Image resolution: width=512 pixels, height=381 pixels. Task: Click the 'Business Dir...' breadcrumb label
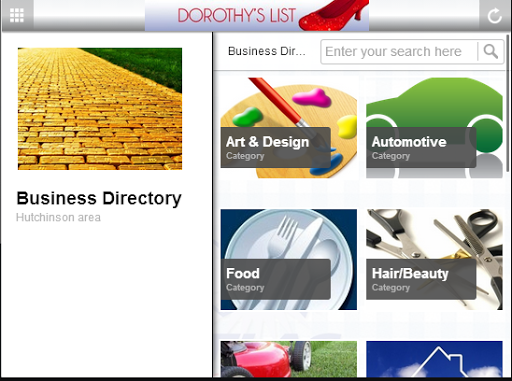tap(267, 51)
